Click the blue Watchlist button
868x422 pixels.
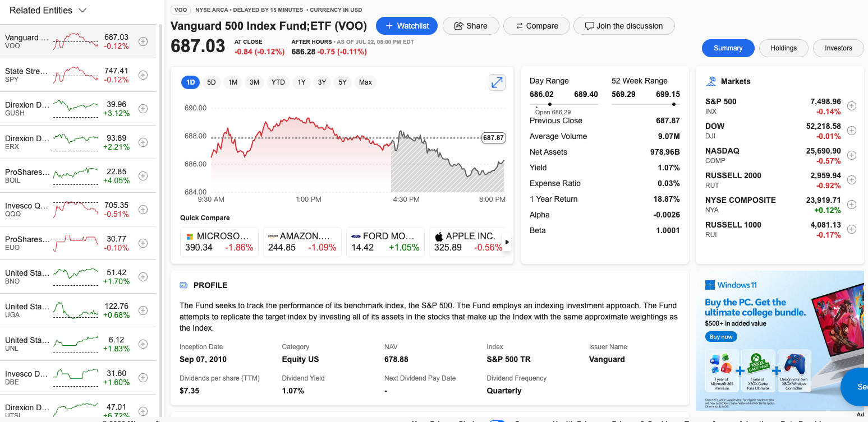(x=407, y=26)
